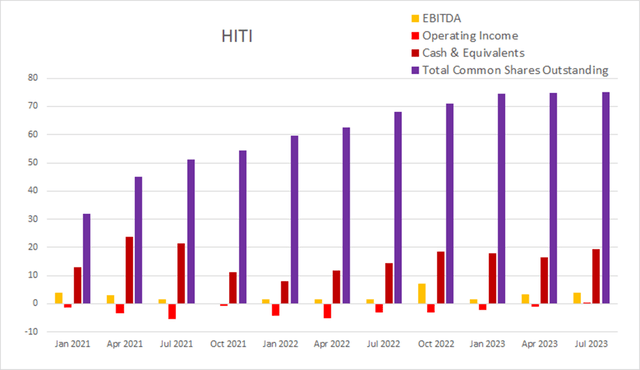Select the yellow EBITDA bar for Apr 2021
The image size is (640, 370).
(x=110, y=299)
